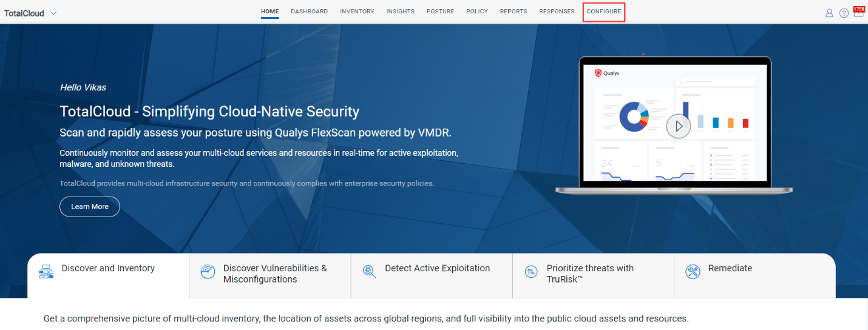This screenshot has width=868, height=330.
Task: Click the magnifier icon for Detect Active Exploitation
Action: click(369, 271)
